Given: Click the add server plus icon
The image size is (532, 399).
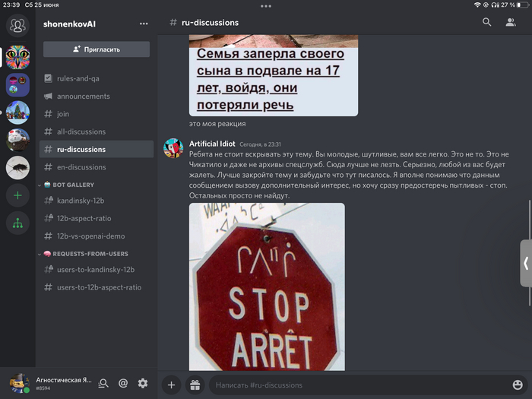Looking at the screenshot, I should 17,195.
